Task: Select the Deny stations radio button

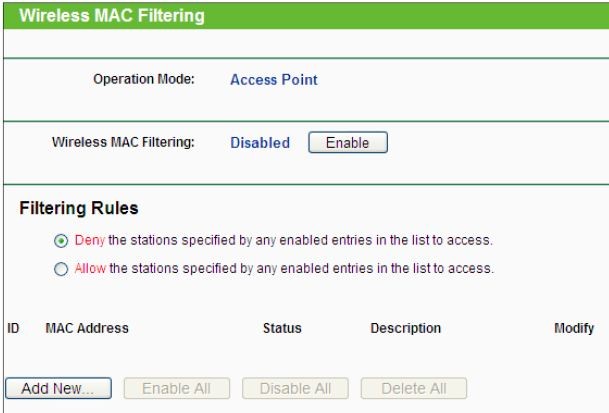Action: point(62,241)
